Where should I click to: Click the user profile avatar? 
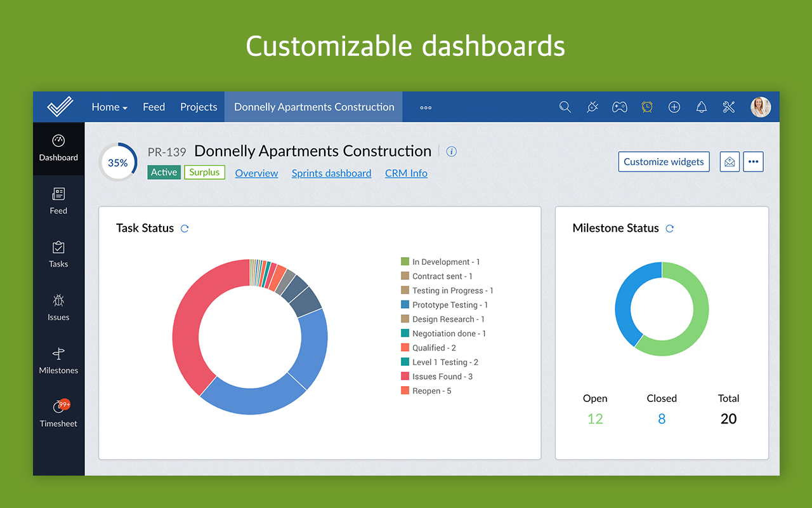pyautogui.click(x=760, y=107)
